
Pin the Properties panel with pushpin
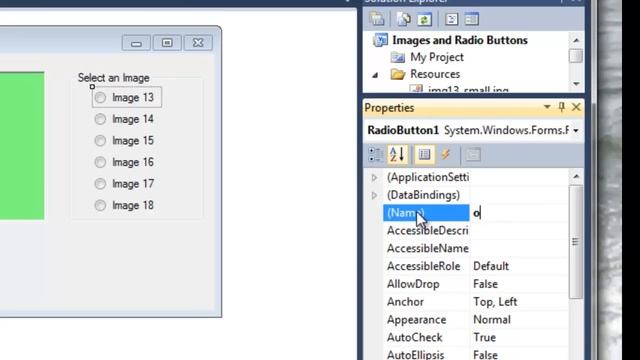pyautogui.click(x=562, y=107)
